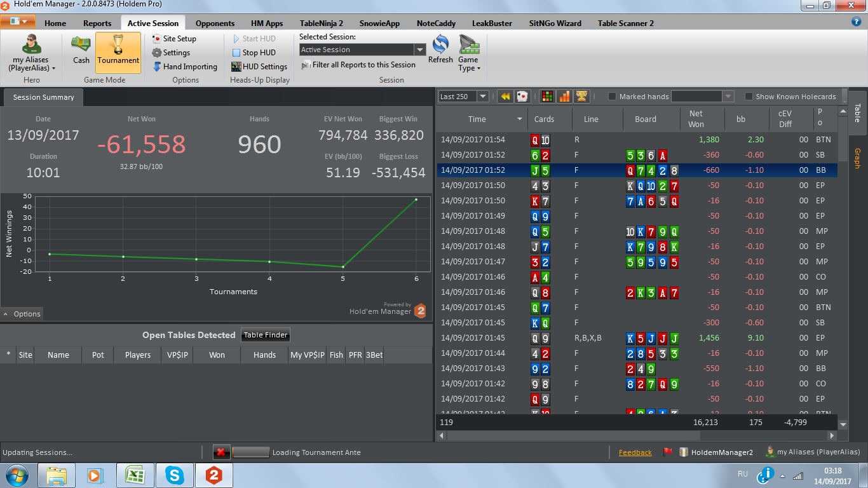The height and width of the screenshot is (488, 868).
Task: Open the Reports tab
Action: tap(97, 23)
